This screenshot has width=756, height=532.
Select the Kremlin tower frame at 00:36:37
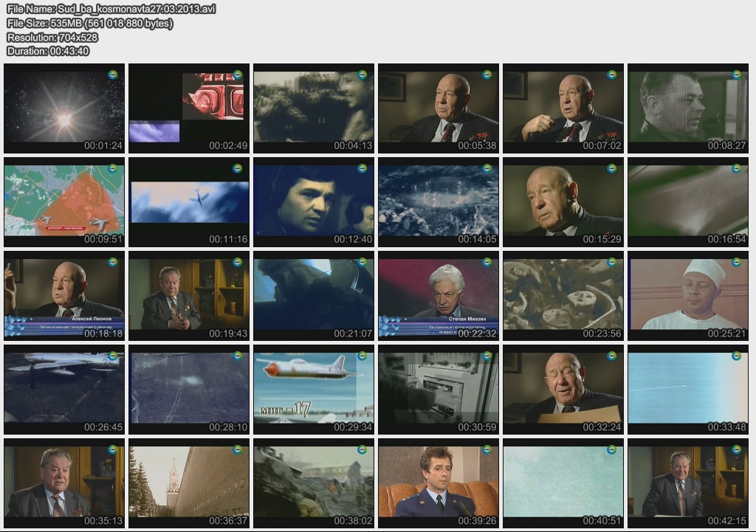pyautogui.click(x=189, y=483)
